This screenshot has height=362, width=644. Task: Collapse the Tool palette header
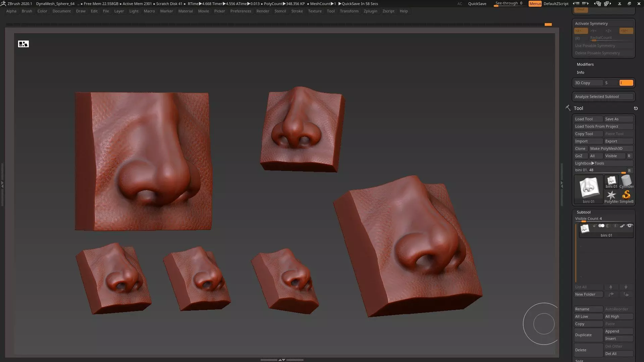pyautogui.click(x=578, y=108)
